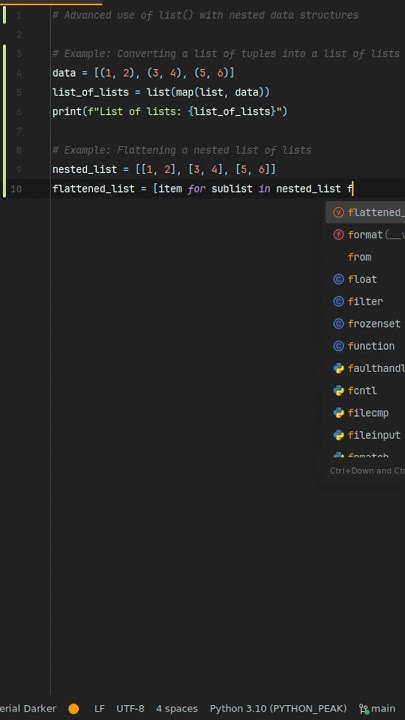Pick fileinput module from completion popup
The height and width of the screenshot is (720, 405).
click(x=366, y=435)
